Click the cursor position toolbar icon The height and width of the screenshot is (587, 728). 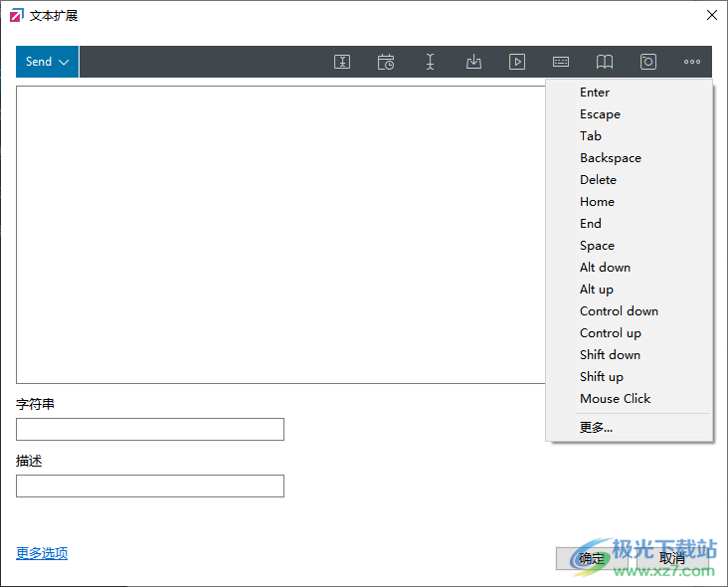point(430,62)
